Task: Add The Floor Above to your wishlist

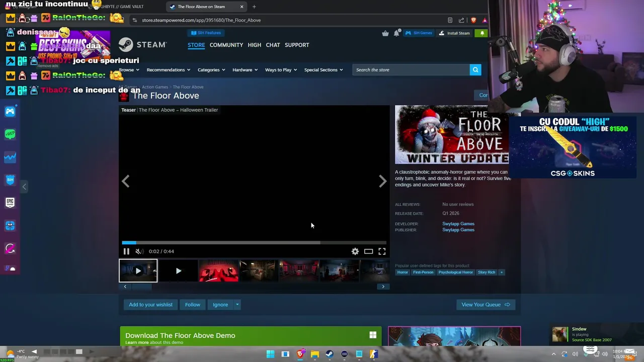Action: click(x=150, y=305)
